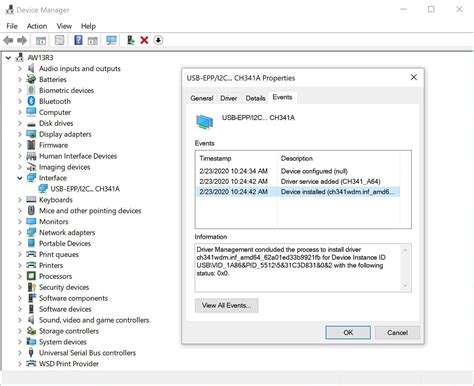Viewport: 474px width, 386px height.
Task: Click the Information box scroll up arrow
Action: pos(405,250)
